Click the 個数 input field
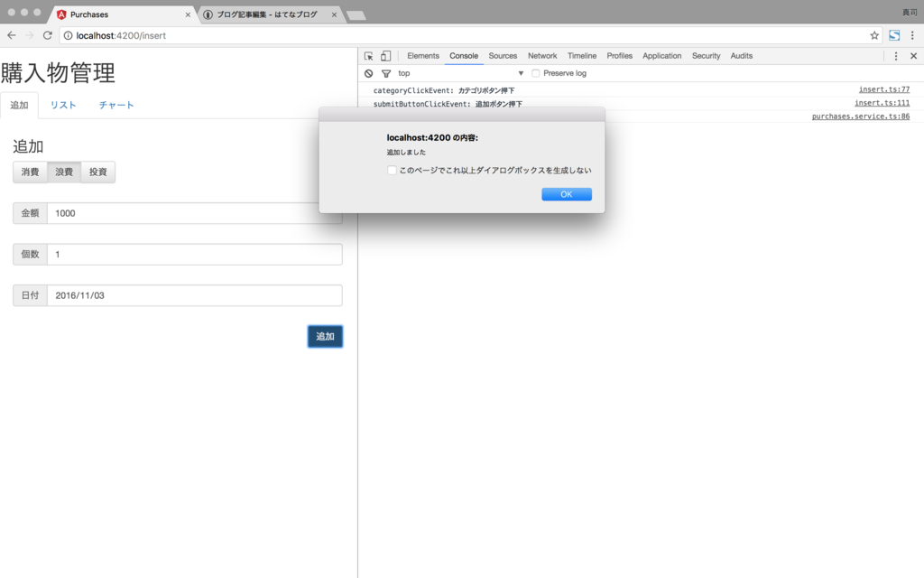Screen dimensions: 924x578 click(195, 254)
